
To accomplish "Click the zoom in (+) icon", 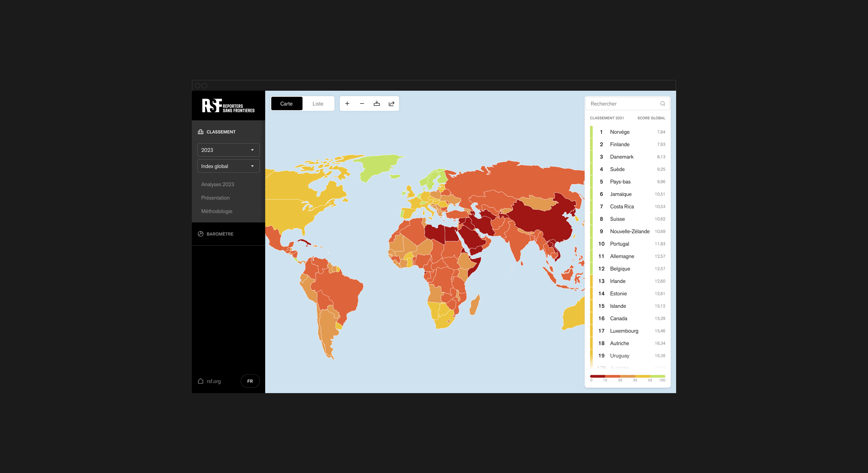I will click(347, 104).
